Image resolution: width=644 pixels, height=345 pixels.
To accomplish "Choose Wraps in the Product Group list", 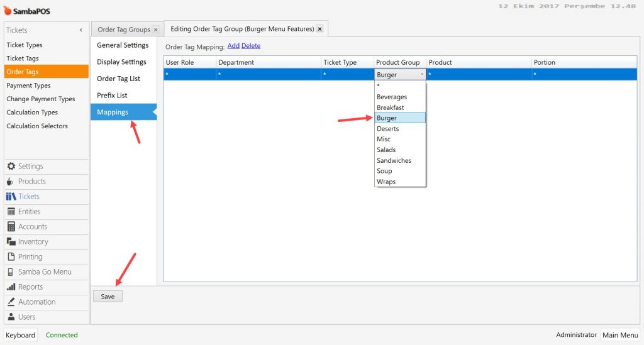I will [x=400, y=182].
